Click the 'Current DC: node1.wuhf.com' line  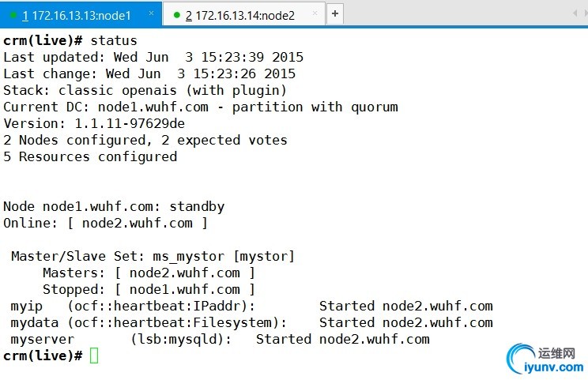click(201, 107)
